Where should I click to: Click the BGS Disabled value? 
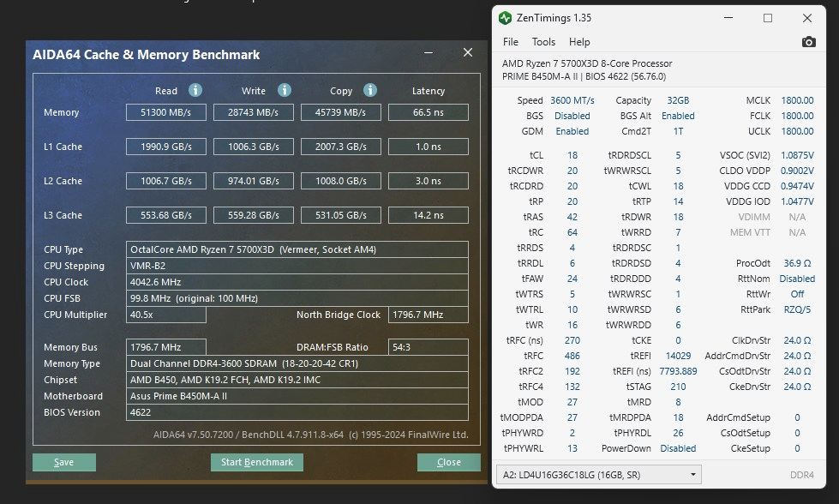(572, 116)
